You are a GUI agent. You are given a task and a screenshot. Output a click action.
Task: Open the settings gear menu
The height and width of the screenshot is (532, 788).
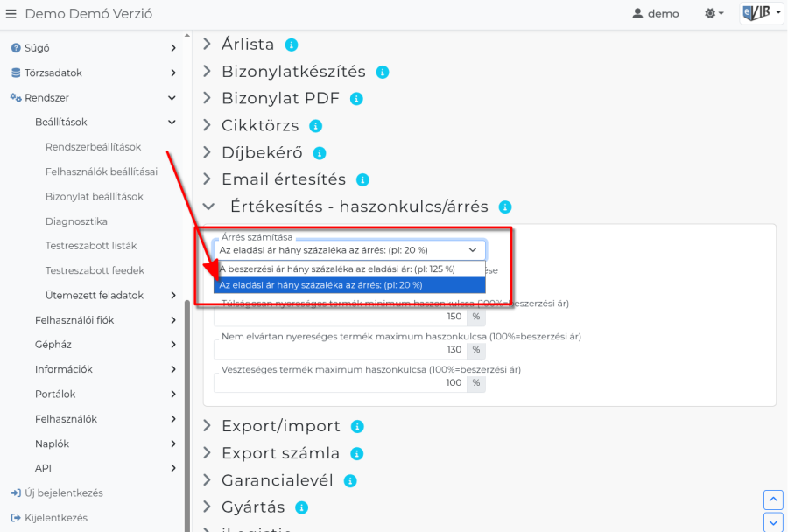click(711, 13)
